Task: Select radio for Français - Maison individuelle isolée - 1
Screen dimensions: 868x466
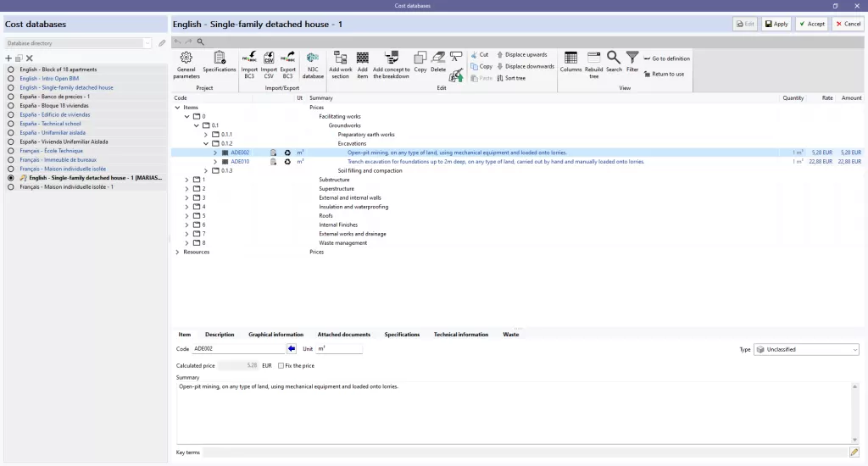Action: pyautogui.click(x=10, y=187)
